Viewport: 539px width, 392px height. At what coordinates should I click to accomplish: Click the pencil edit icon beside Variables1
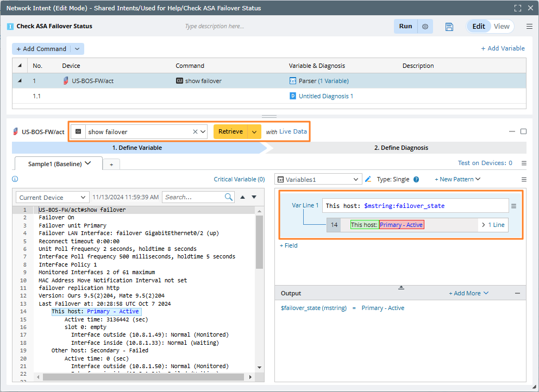(x=368, y=179)
